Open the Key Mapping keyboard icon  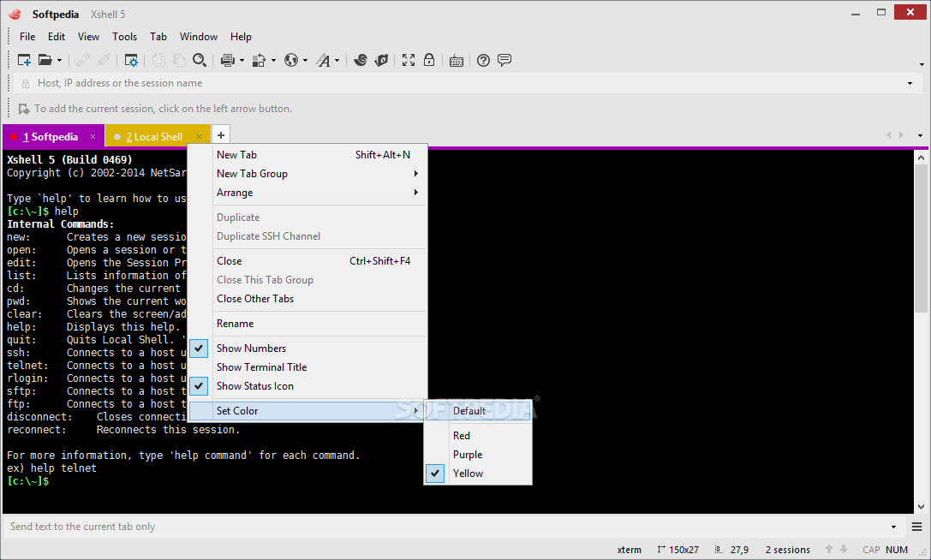[x=457, y=61]
